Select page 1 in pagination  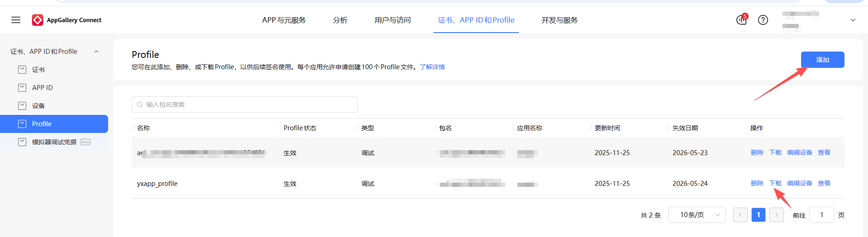click(x=759, y=215)
